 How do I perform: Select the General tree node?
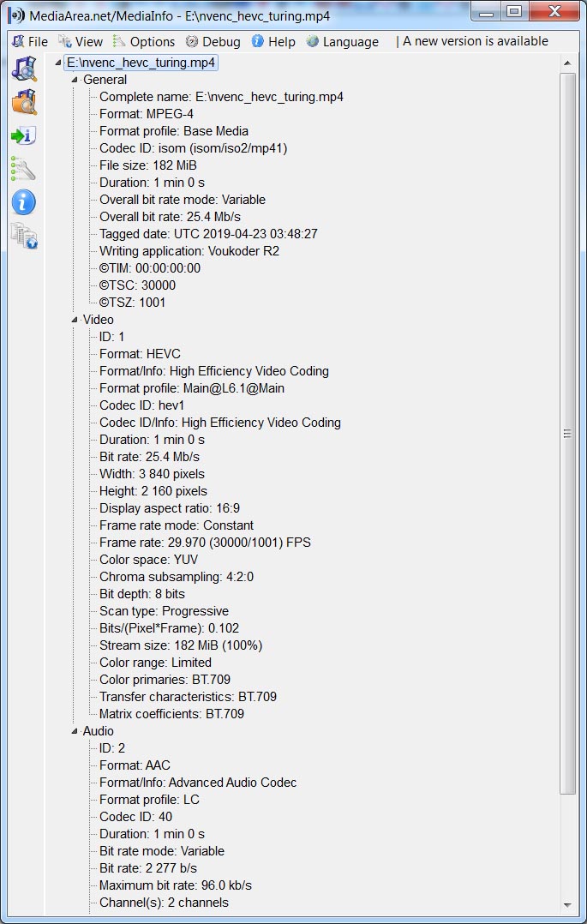point(105,80)
